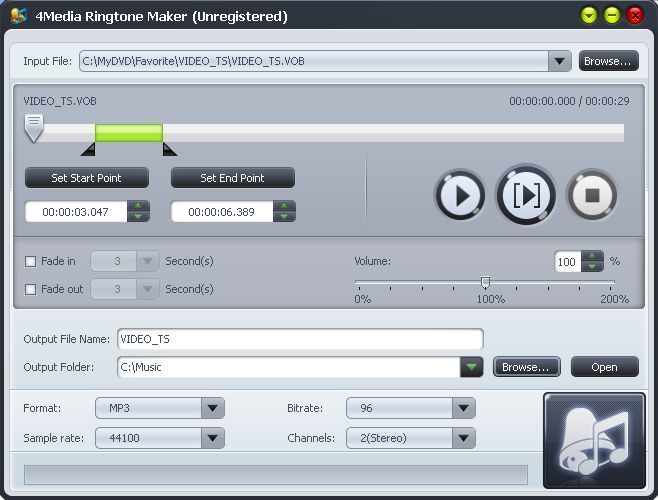Click the start point triangle marker
658x500 pixels.
[89, 149]
